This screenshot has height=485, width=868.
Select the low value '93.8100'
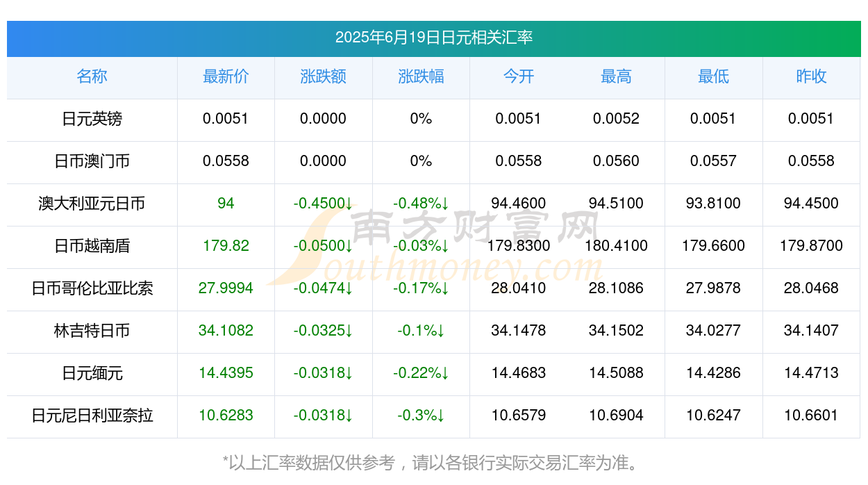[x=714, y=204]
